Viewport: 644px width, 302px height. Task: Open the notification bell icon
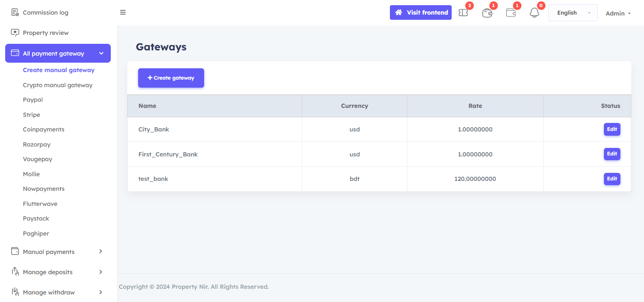pos(534,13)
